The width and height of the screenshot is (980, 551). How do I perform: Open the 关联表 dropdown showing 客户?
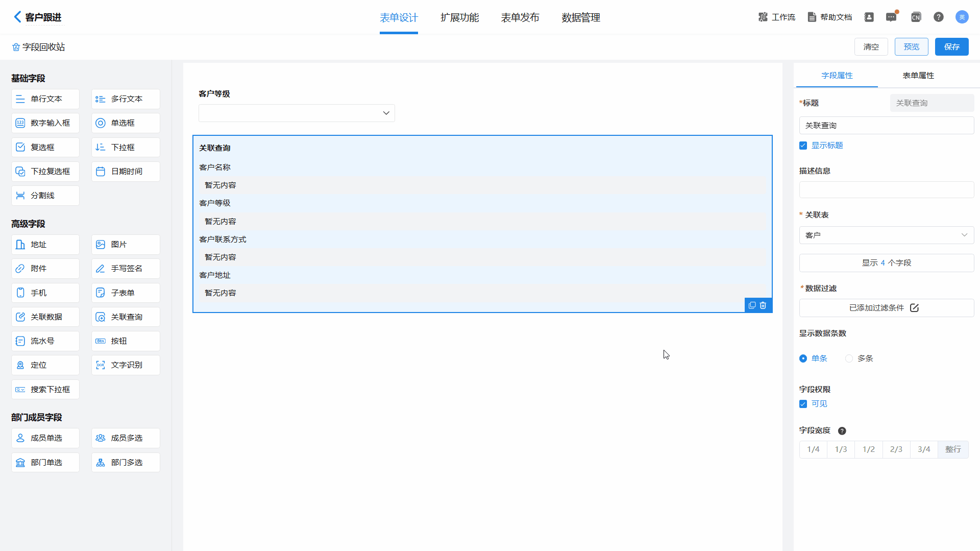click(x=886, y=235)
